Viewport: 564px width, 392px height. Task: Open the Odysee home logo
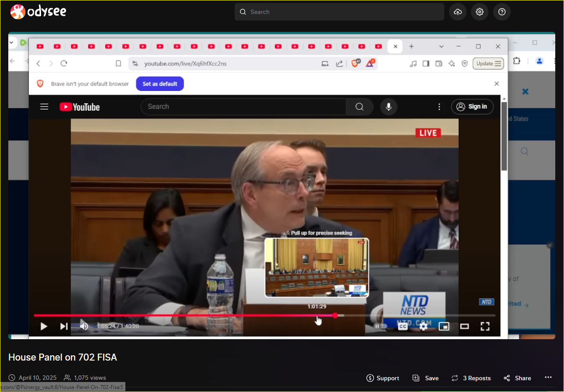click(x=38, y=12)
